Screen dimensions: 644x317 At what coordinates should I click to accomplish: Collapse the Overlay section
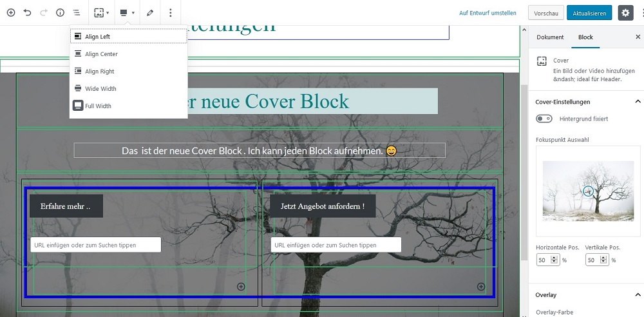(x=638, y=295)
